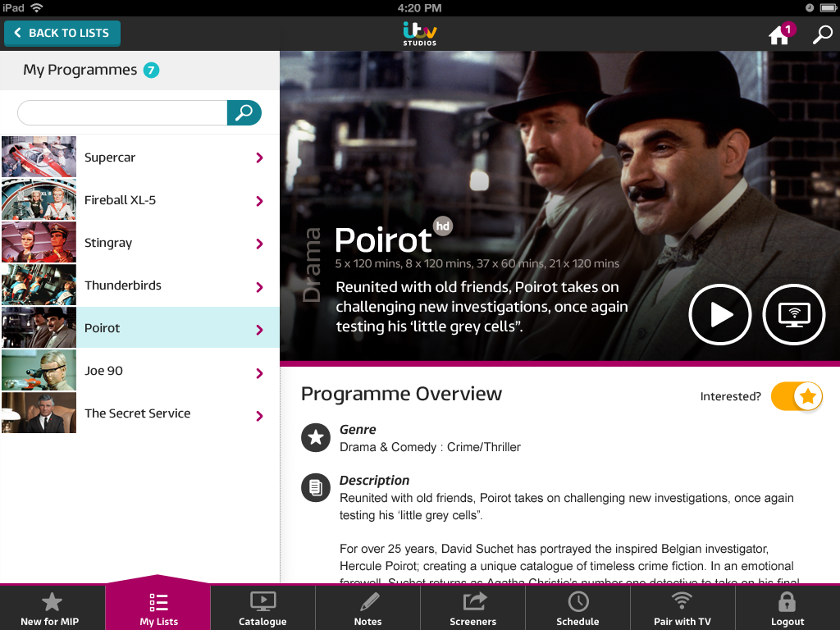Open the Supercar chevron arrow
The width and height of the screenshot is (840, 630).
260,157
